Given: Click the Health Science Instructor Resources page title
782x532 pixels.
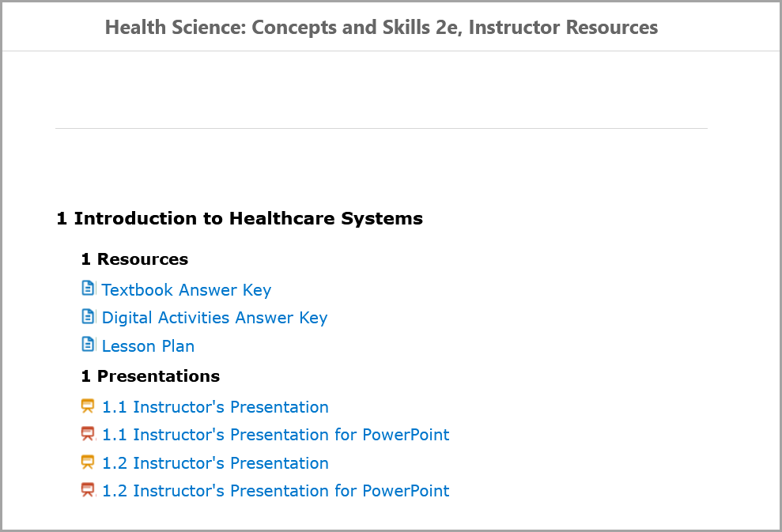Looking at the screenshot, I should (x=381, y=28).
